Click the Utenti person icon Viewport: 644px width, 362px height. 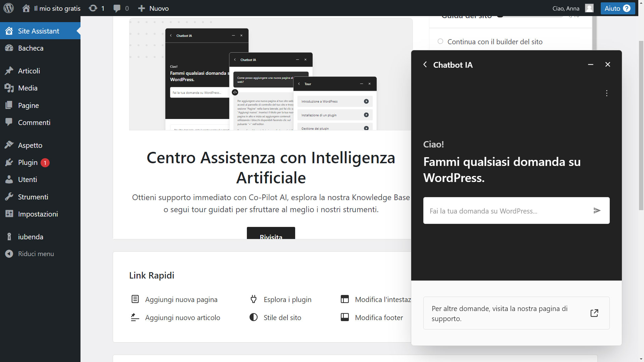pyautogui.click(x=9, y=179)
